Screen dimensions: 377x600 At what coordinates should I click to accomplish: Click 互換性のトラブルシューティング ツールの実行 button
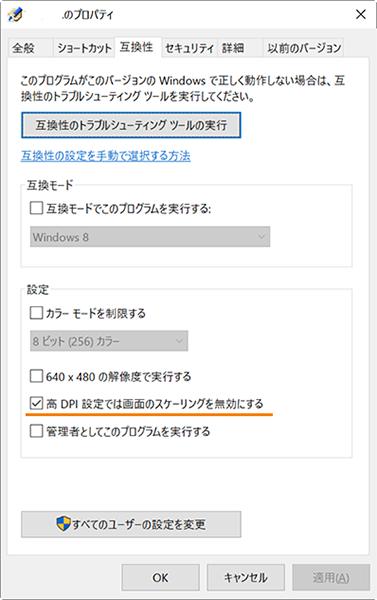click(131, 125)
